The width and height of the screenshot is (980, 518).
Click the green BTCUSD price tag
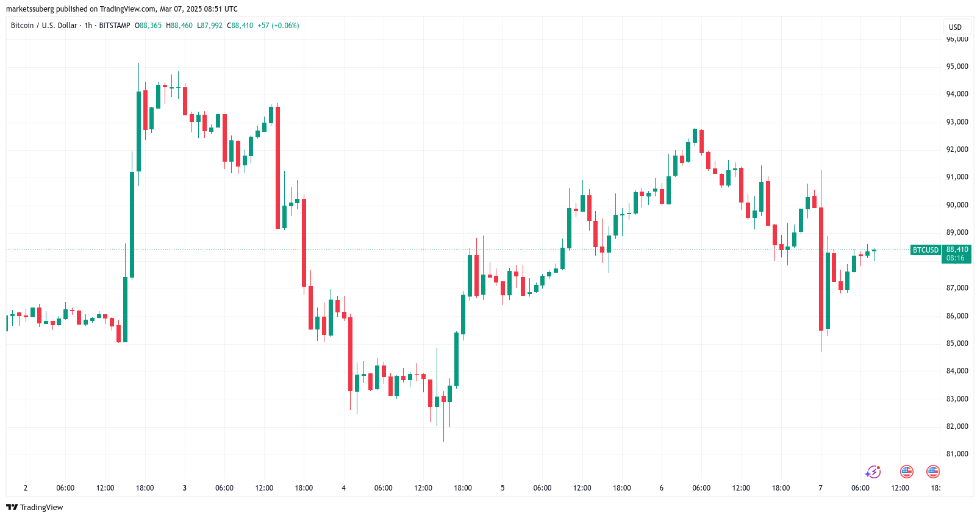pos(925,250)
